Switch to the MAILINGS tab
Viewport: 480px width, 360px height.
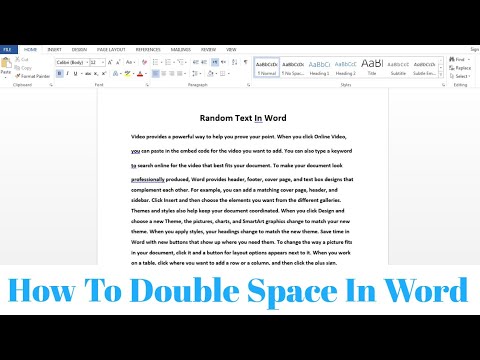[181, 49]
